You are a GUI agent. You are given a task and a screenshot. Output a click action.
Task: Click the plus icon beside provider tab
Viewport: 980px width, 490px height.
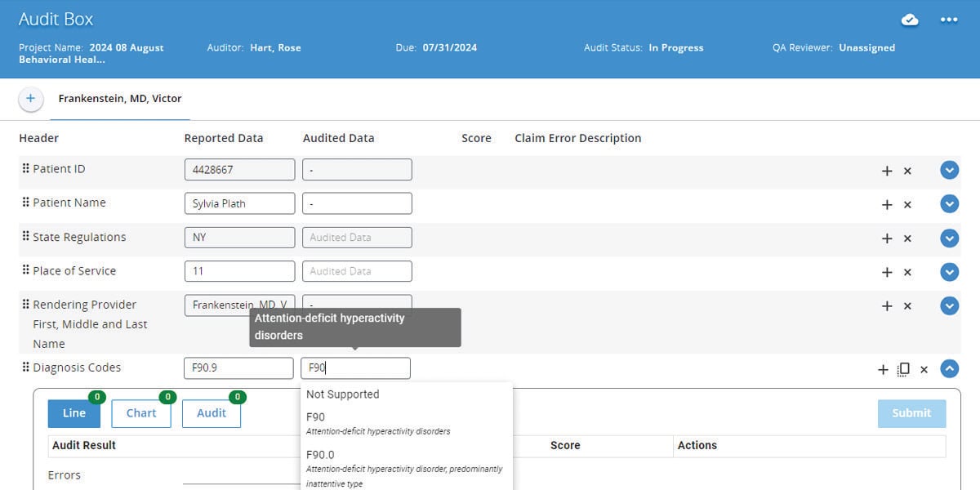30,99
